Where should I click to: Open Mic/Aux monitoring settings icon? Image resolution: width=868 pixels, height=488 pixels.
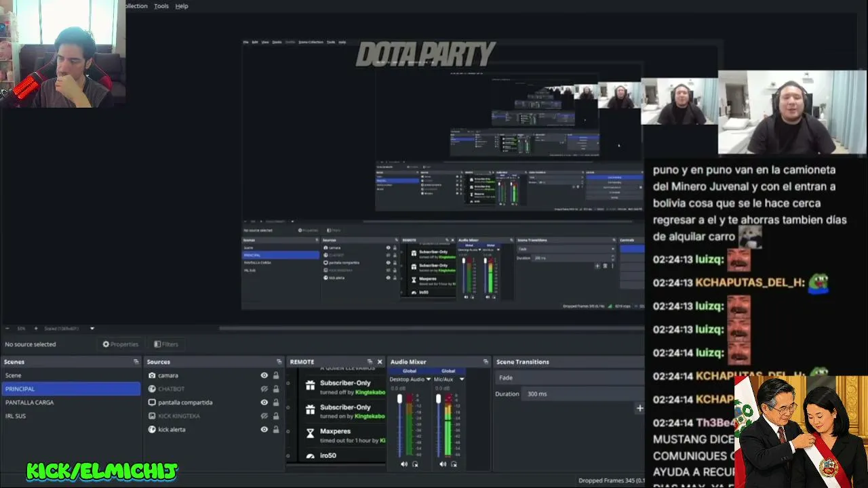(x=454, y=464)
